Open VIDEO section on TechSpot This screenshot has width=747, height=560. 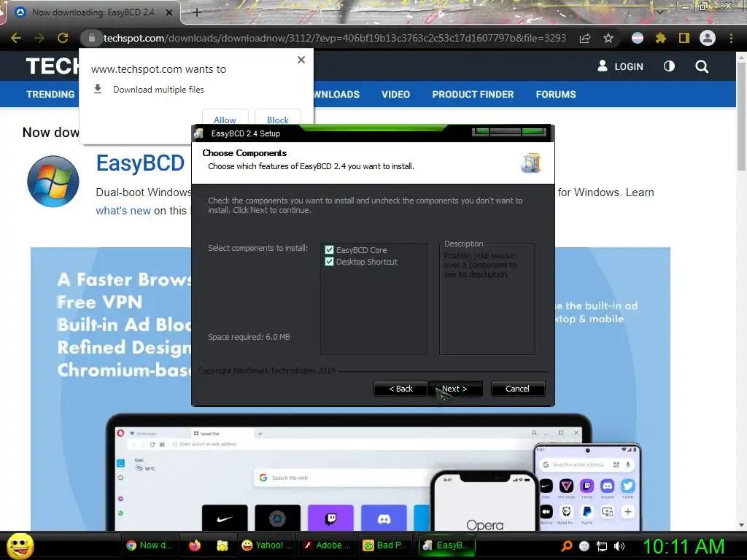click(395, 94)
